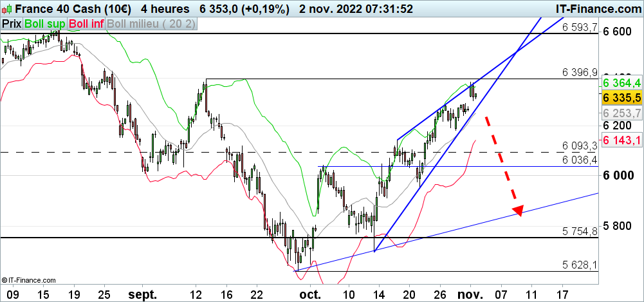644x302 pixels.
Task: Click the yellow 6 335,5 current price tag
Action: [x=621, y=98]
